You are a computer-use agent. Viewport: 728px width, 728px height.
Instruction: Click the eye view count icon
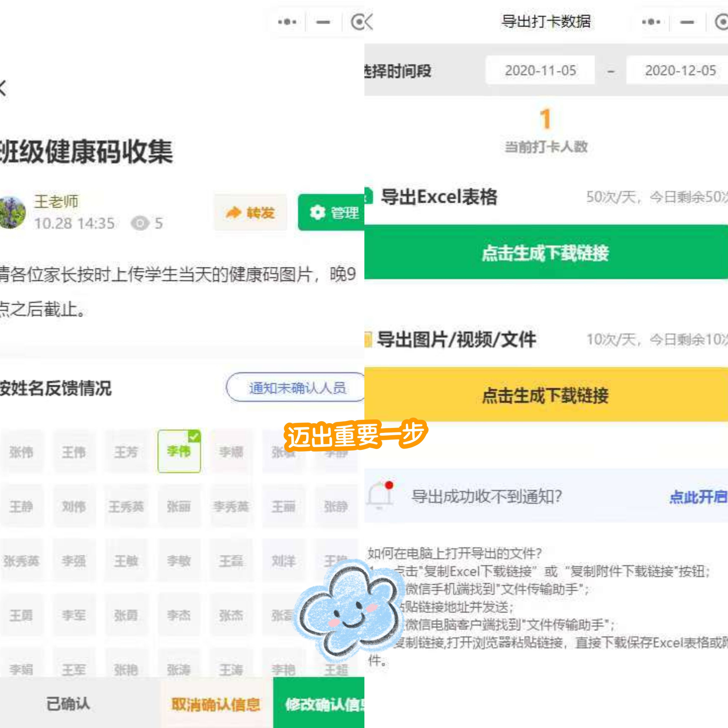pos(140,223)
